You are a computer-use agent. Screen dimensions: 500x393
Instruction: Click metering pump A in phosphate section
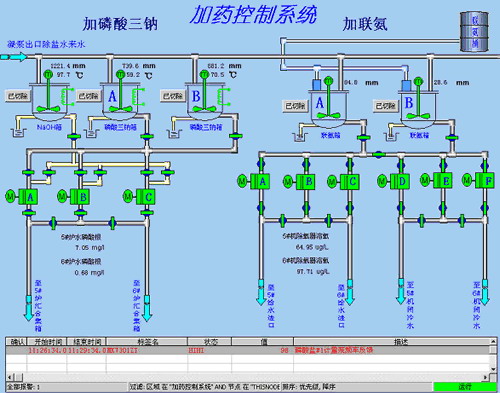click(x=27, y=197)
